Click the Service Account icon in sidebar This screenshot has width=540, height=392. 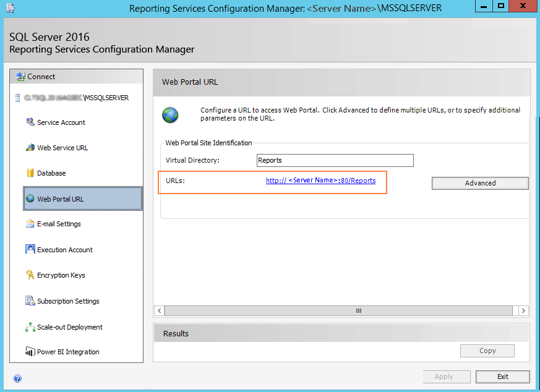30,122
